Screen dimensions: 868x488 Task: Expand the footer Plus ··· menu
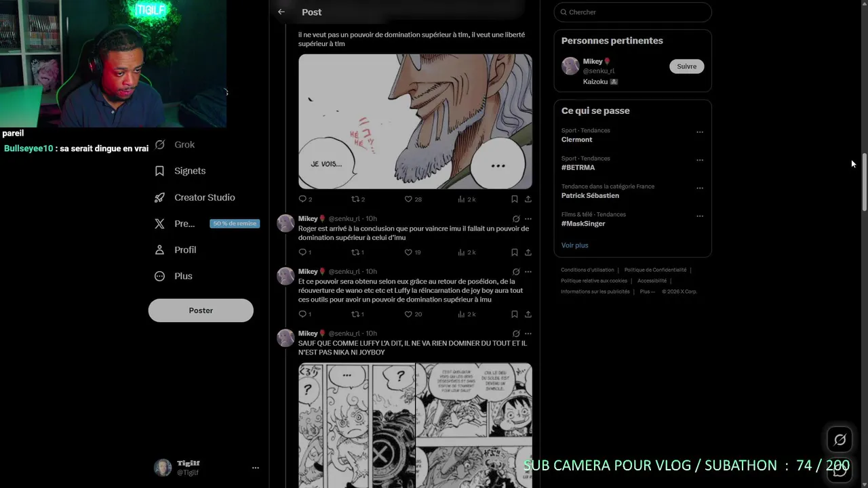click(x=647, y=291)
